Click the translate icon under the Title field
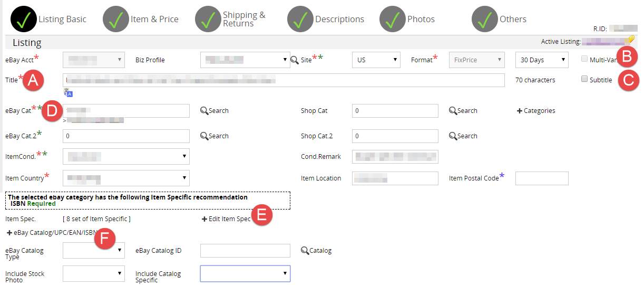The width and height of the screenshot is (644, 285). [68, 93]
